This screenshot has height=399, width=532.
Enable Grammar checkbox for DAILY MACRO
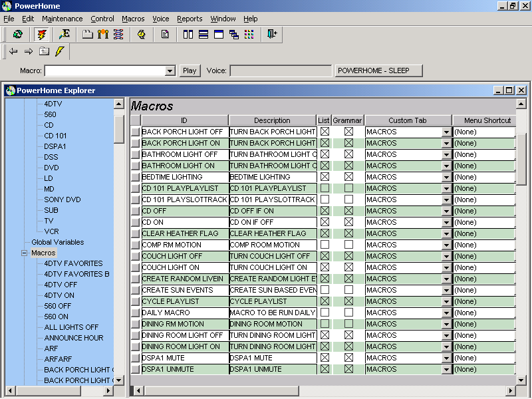(x=348, y=313)
